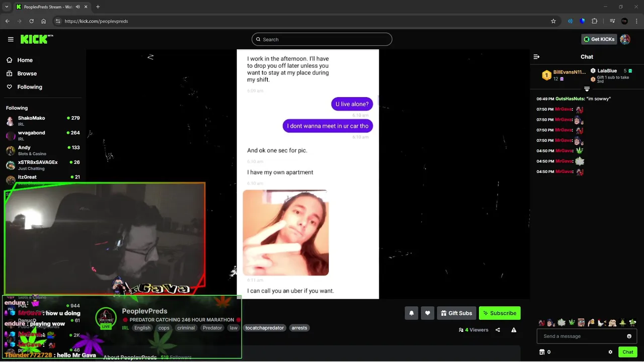Open the browser extensions puzzle icon
The width and height of the screenshot is (644, 362).
(595, 21)
